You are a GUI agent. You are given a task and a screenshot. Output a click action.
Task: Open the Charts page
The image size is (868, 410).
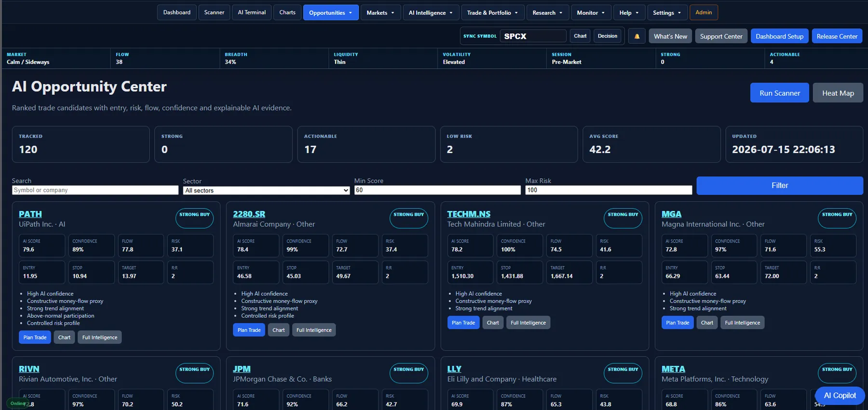[x=287, y=13]
